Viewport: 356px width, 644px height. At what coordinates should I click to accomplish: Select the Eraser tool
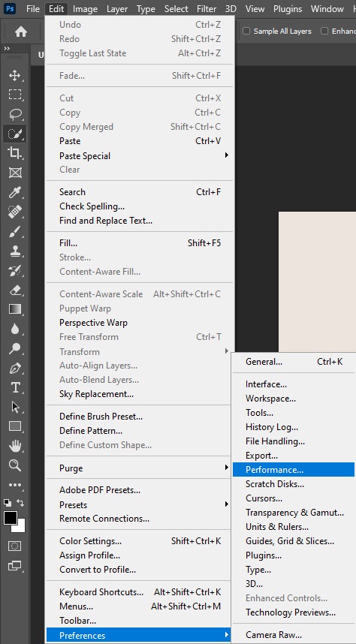15,290
